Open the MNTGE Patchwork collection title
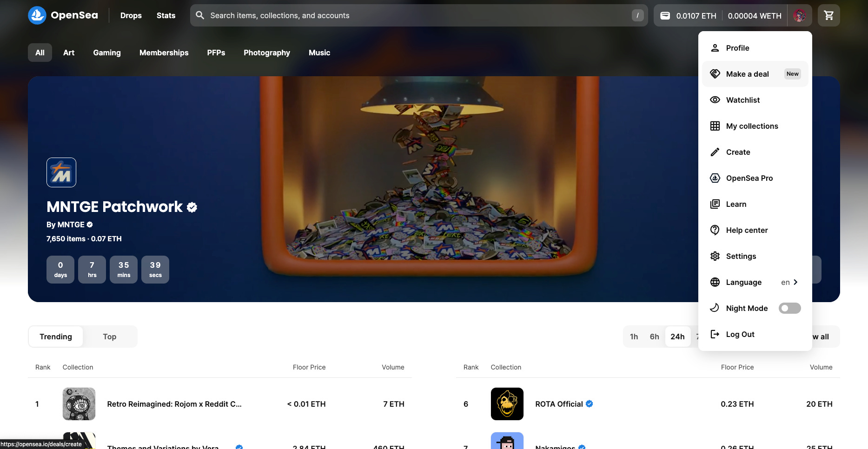The height and width of the screenshot is (449, 868). pyautogui.click(x=115, y=207)
